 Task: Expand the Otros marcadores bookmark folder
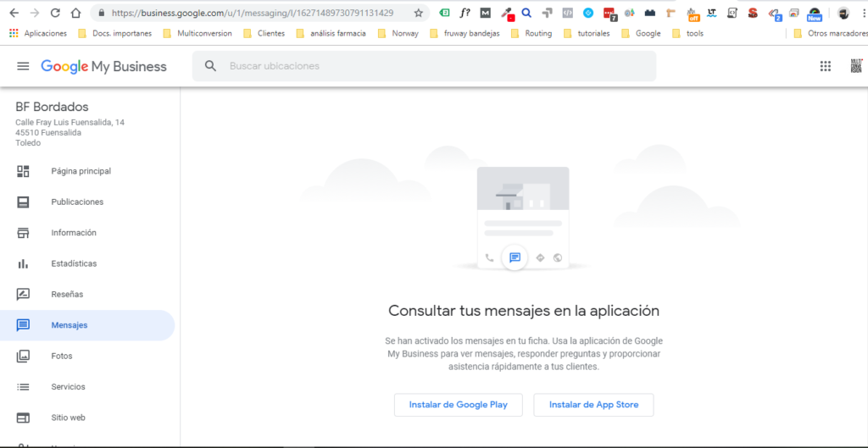(x=831, y=33)
